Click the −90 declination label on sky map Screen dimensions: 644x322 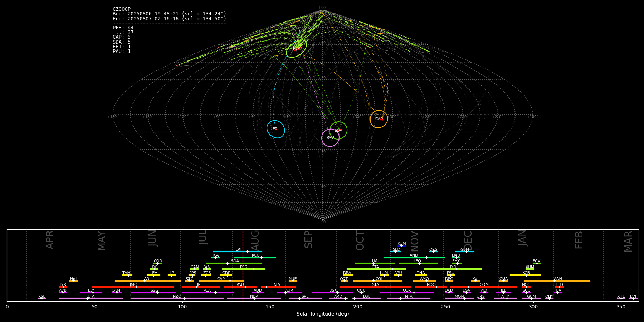[x=323, y=222]
